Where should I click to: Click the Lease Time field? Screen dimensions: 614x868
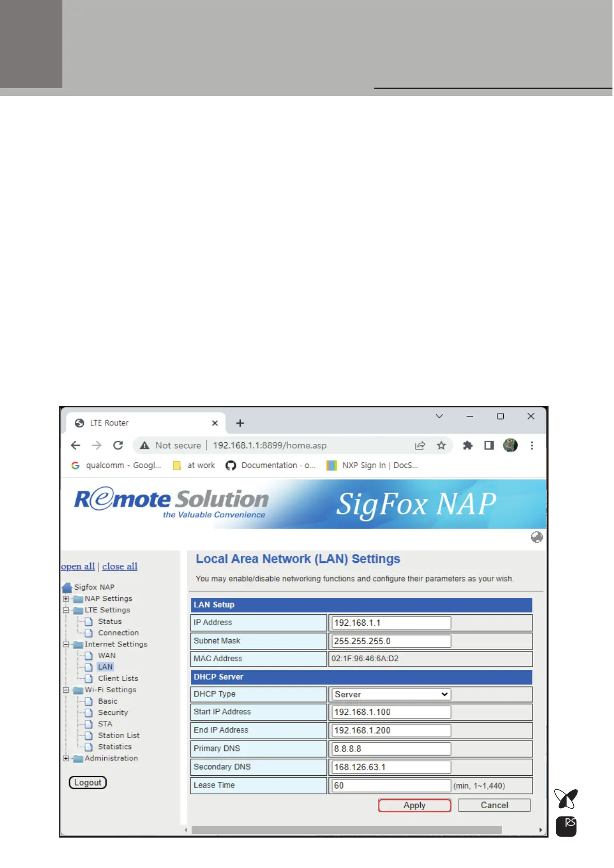pos(391,786)
